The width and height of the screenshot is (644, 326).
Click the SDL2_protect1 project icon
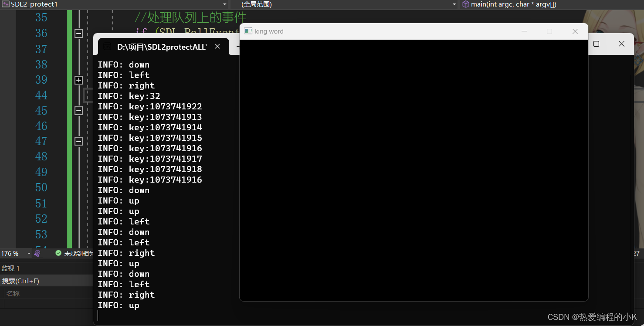click(x=6, y=4)
